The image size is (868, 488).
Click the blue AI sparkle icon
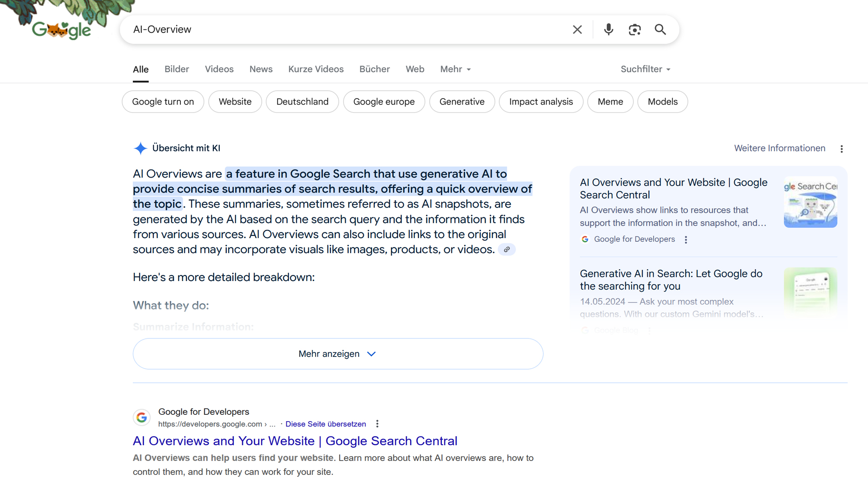141,148
